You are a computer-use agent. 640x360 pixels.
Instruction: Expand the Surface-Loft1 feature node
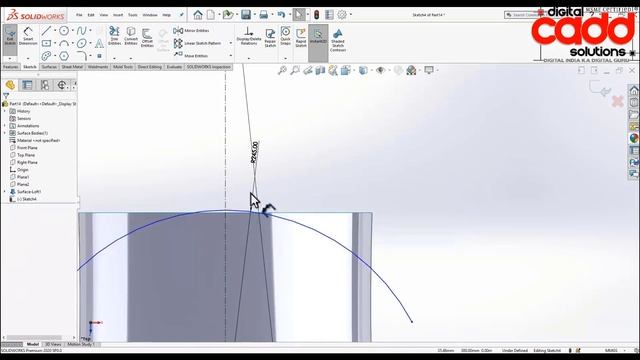click(x=5, y=191)
